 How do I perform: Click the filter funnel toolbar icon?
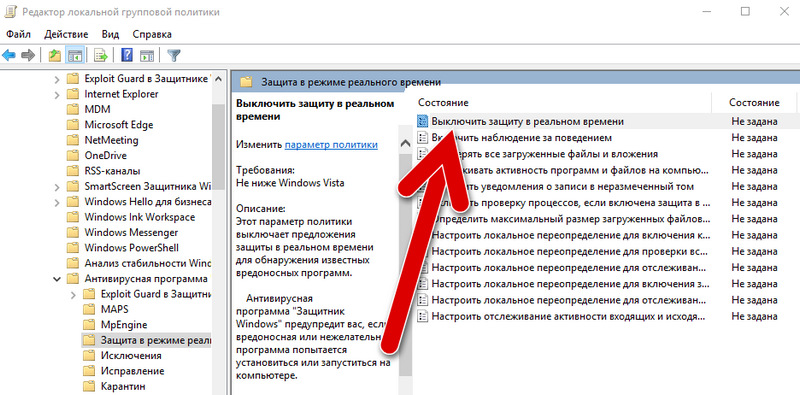(x=174, y=55)
